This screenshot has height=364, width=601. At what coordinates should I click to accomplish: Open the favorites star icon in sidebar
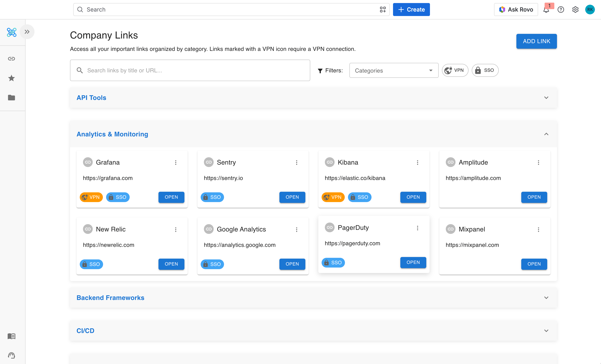click(x=11, y=78)
